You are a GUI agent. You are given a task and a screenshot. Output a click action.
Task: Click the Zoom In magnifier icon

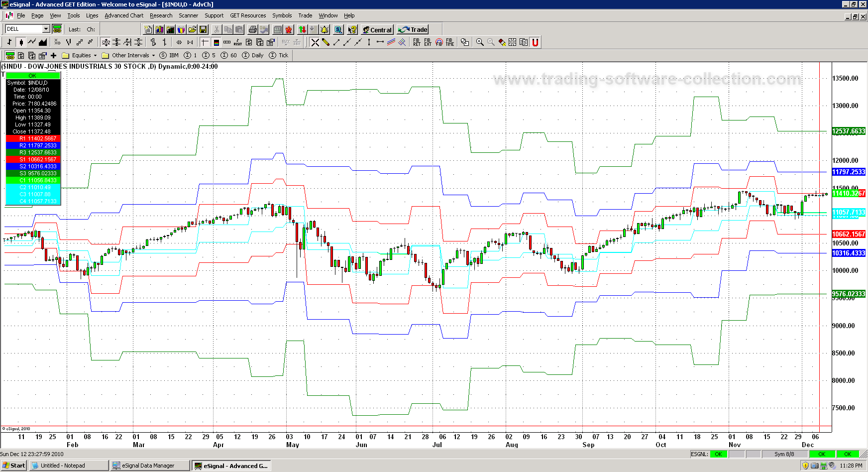(x=480, y=42)
